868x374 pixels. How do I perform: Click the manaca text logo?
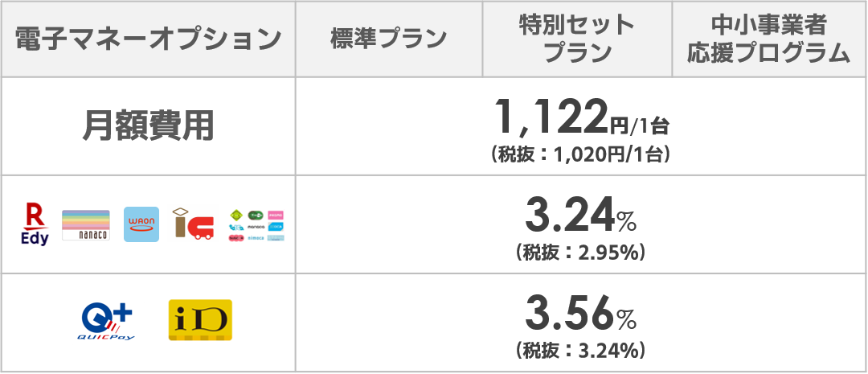click(256, 227)
